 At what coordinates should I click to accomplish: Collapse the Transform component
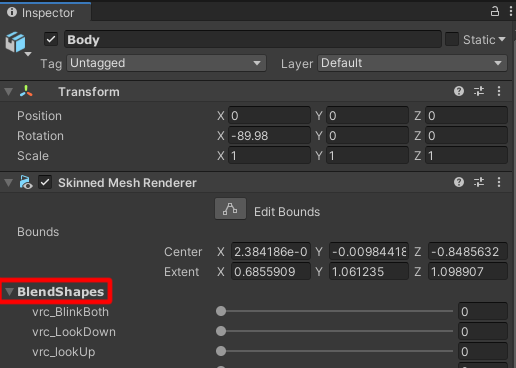coord(9,92)
